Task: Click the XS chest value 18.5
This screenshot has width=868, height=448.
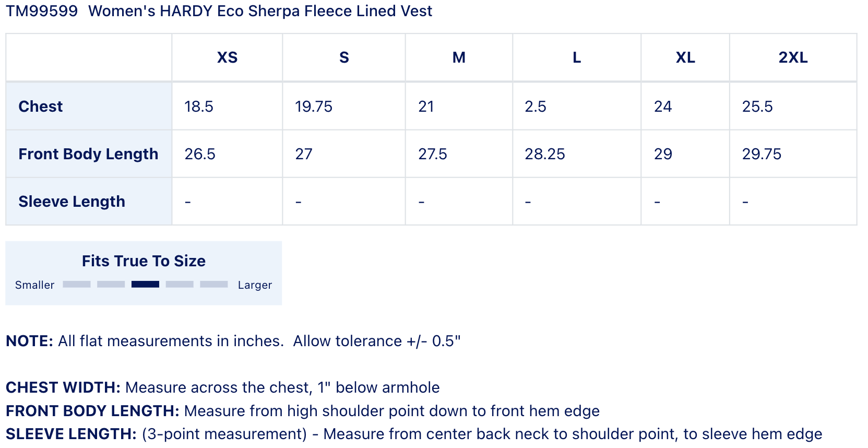Action: coord(199,107)
